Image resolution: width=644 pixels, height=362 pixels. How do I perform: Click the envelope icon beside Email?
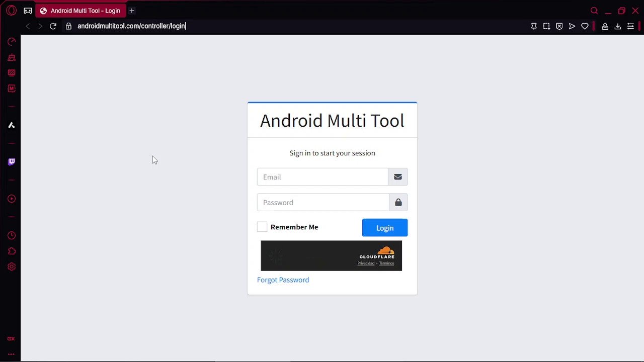(x=398, y=177)
